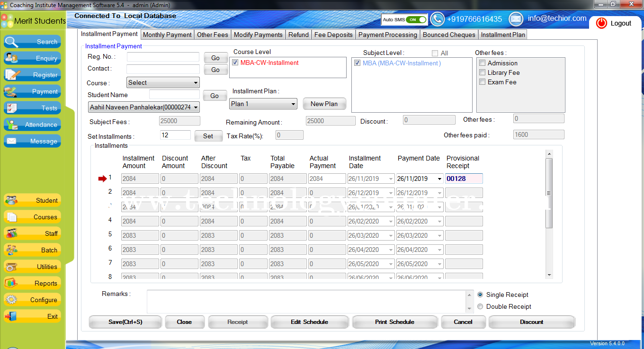Click the Exit sidebar button
Viewport: 644px width, 349px height.
(x=32, y=316)
